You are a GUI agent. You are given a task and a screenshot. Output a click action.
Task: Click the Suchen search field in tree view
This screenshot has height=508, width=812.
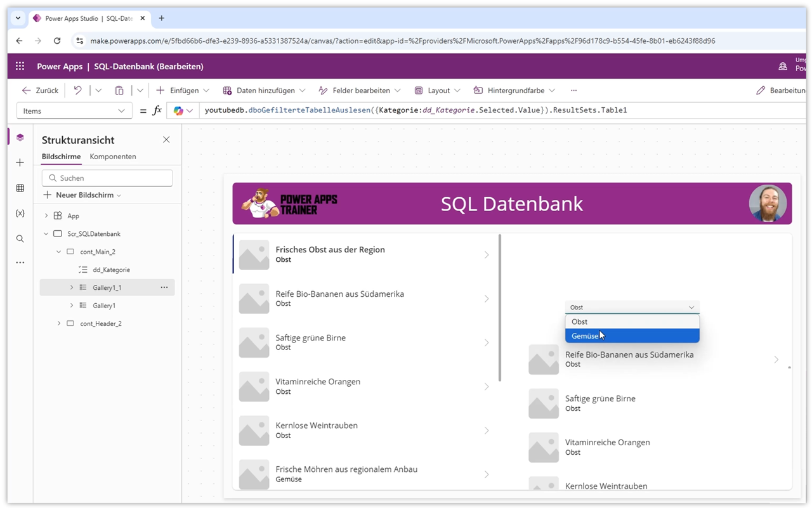coord(107,178)
